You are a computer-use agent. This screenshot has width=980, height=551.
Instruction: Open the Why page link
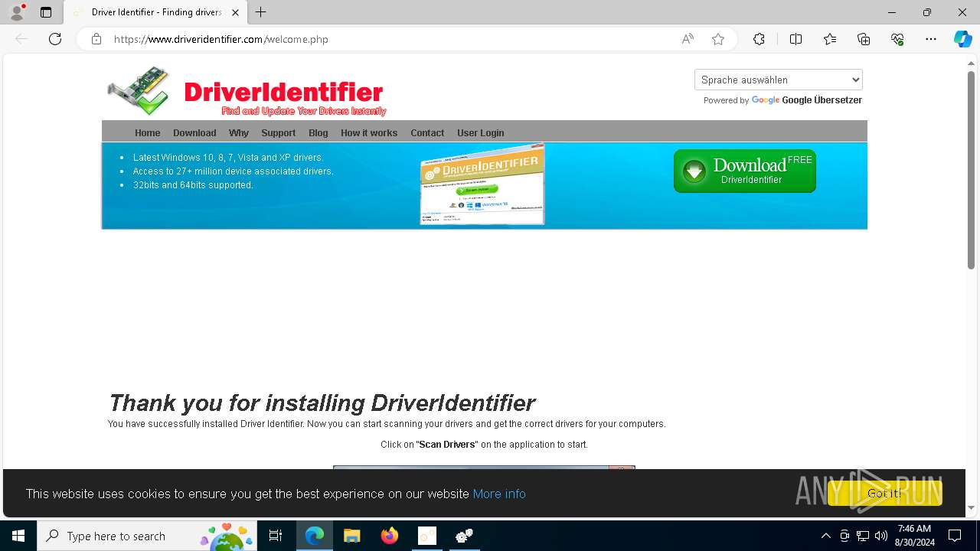[x=239, y=133]
